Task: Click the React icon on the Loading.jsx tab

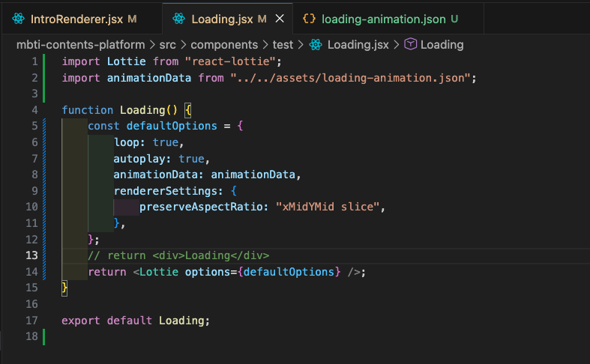Action: [178, 18]
